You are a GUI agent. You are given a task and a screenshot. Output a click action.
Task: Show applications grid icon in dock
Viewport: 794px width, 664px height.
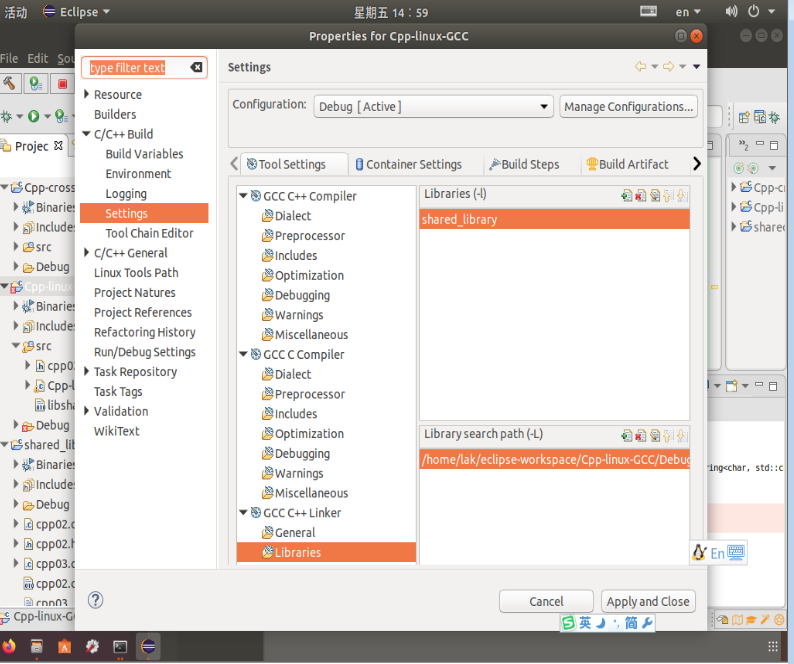(773, 646)
